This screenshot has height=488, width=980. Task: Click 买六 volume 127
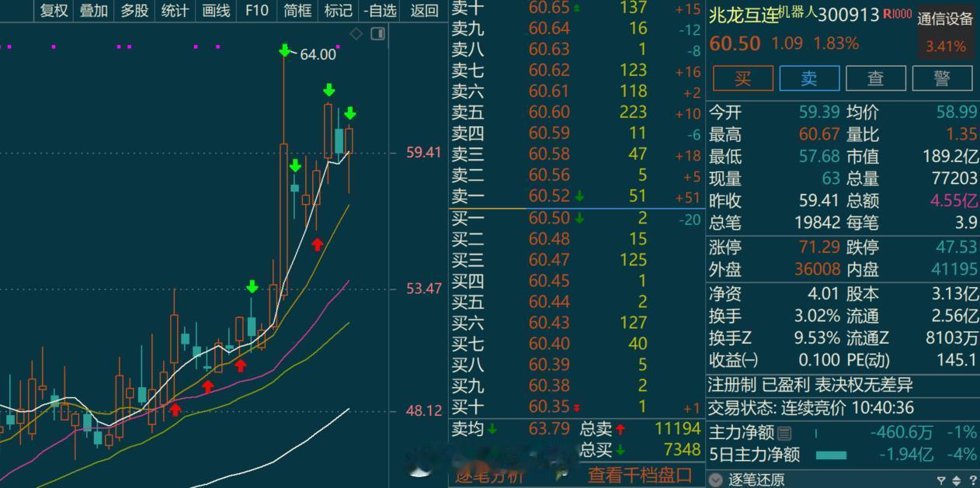634,323
